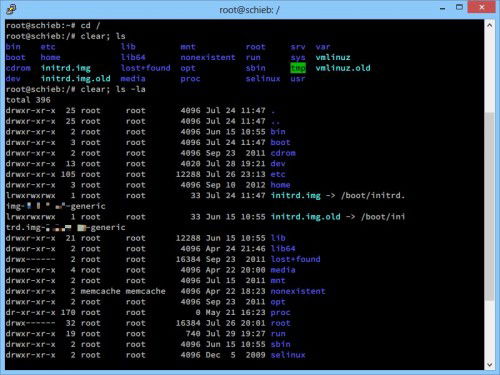
Task: Click the sys directory in short listing
Action: [298, 57]
